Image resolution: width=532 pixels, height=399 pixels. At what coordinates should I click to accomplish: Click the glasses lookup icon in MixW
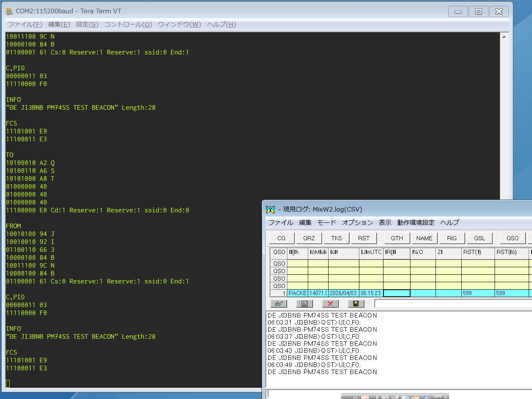[279, 304]
